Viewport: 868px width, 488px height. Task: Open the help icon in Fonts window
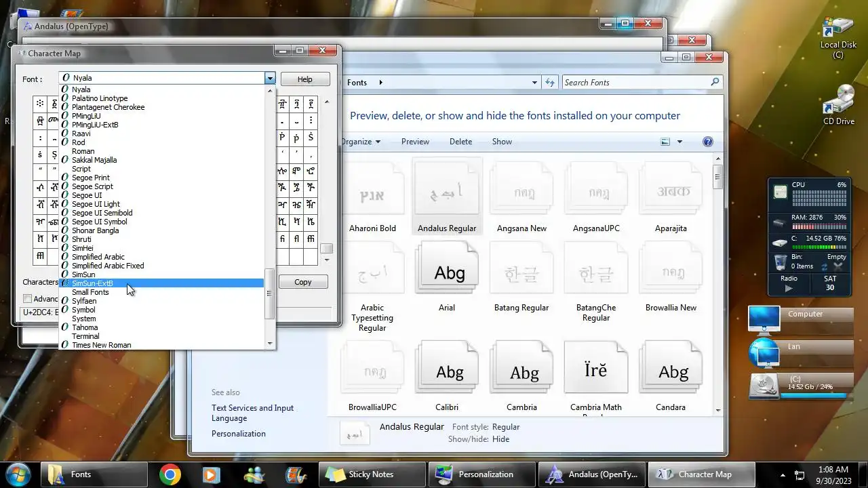(x=708, y=142)
